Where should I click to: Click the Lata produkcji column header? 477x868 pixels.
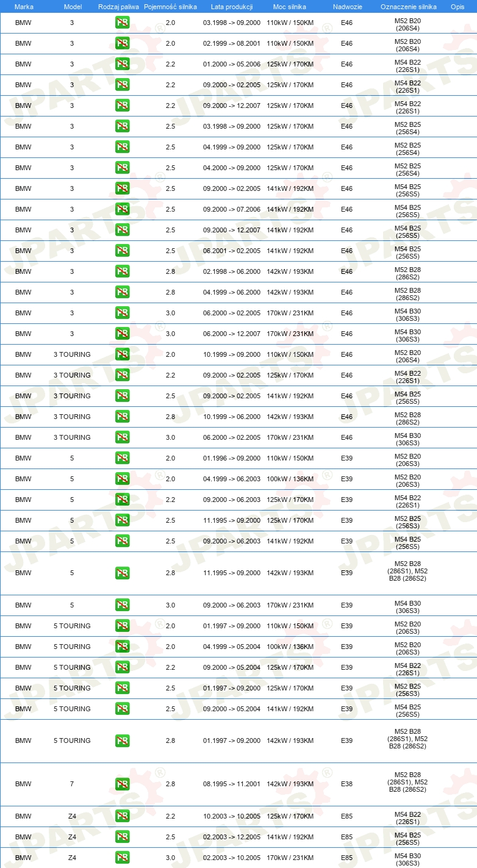click(232, 6)
